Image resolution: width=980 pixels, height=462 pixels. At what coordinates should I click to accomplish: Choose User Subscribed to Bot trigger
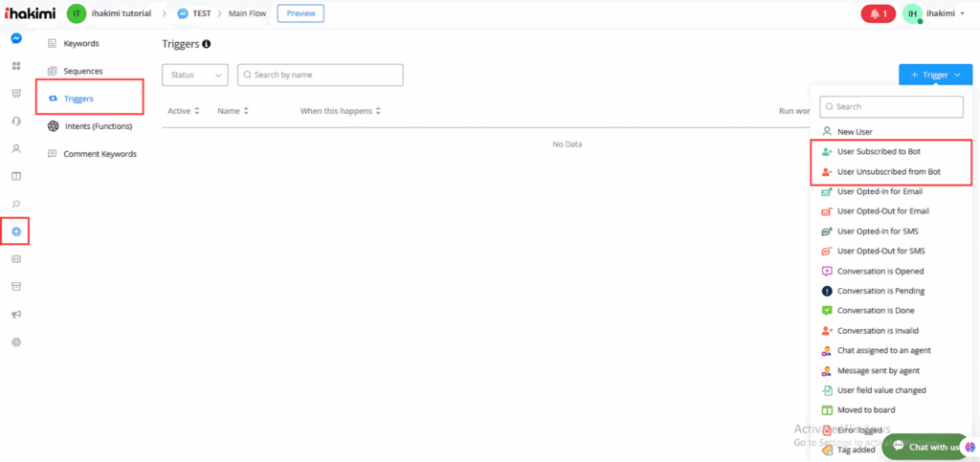pos(879,152)
